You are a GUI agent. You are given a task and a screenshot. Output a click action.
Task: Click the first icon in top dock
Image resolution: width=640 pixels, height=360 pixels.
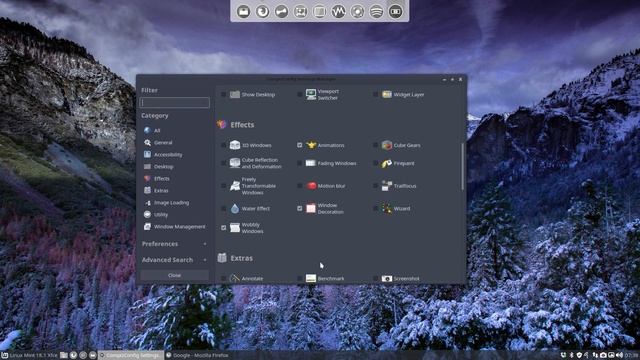tap(243, 11)
